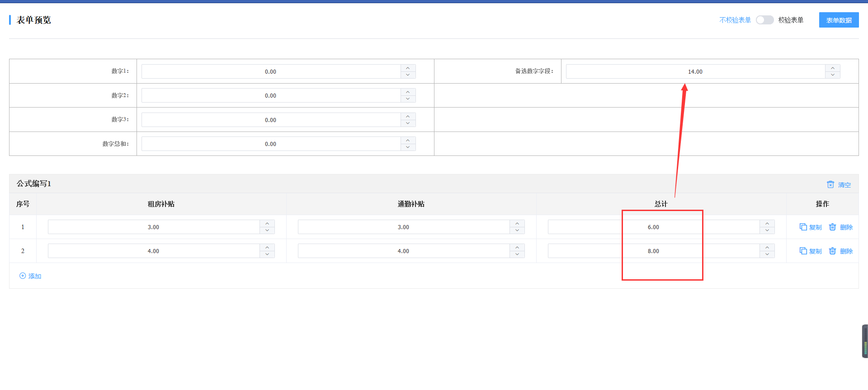868x390 pixels.
Task: Click the 公式编写1 section title
Action: coord(34,183)
